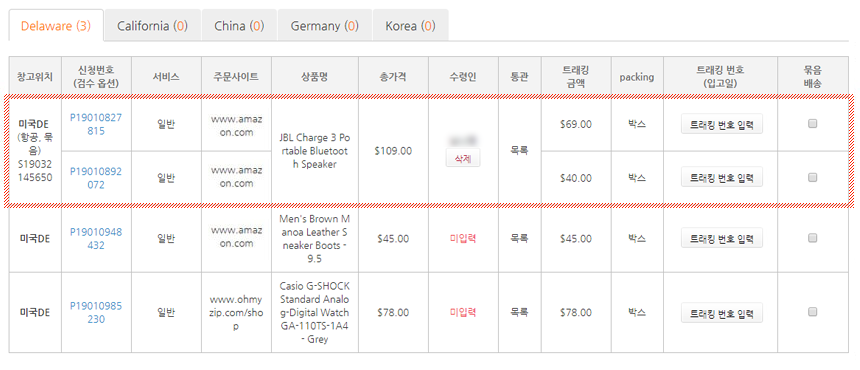Image resolution: width=860 pixels, height=370 pixels.
Task: Open request number P19010892072
Action: 96,178
